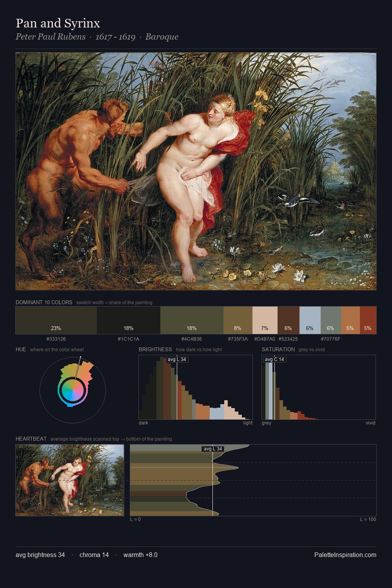Click the 'L = 0' axis label

135,519
